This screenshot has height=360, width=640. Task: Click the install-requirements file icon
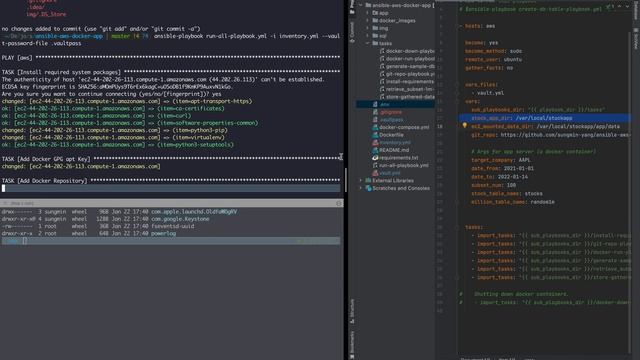coord(382,82)
